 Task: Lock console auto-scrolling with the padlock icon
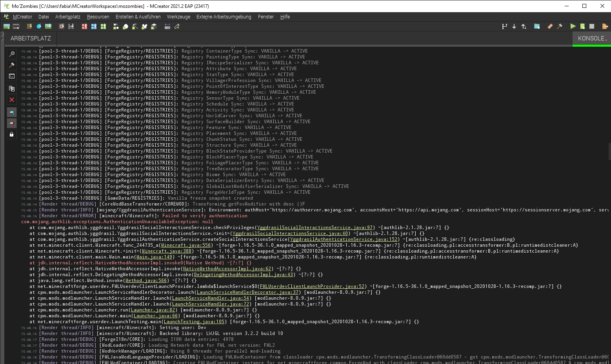[x=11, y=135]
